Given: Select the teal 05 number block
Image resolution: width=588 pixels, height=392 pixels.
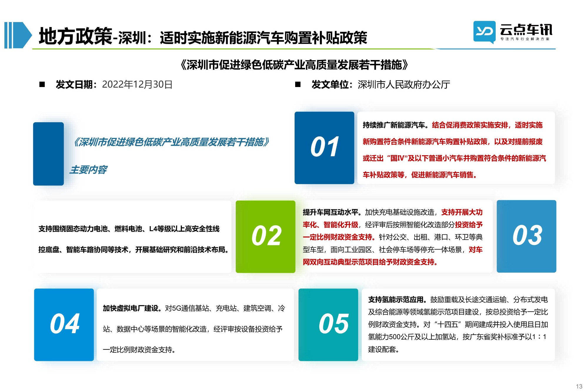Looking at the screenshot, I should tap(328, 325).
